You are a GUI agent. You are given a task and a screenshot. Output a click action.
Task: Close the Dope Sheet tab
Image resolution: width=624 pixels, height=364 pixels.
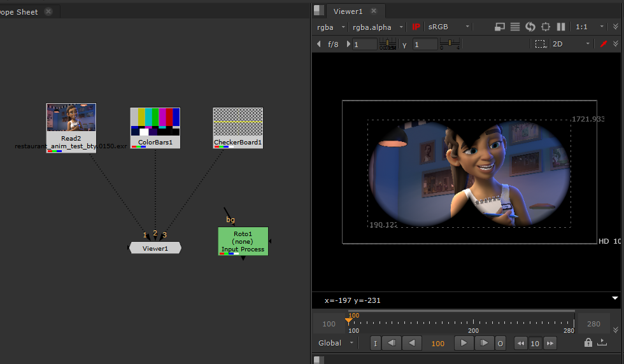pos(48,11)
